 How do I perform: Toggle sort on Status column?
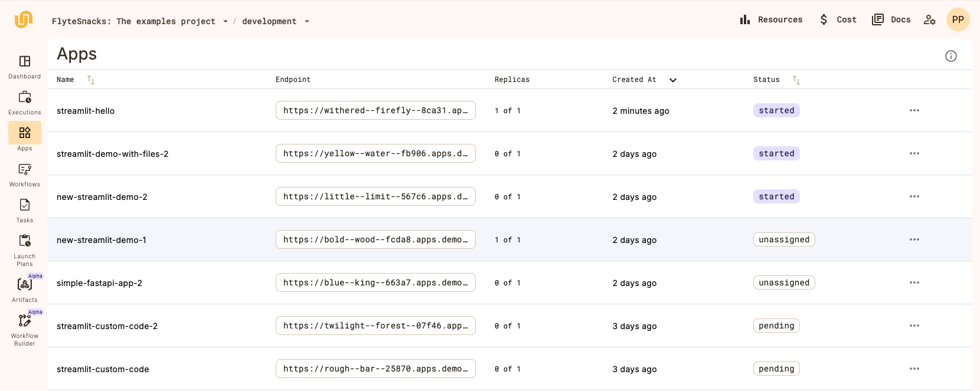pos(796,80)
